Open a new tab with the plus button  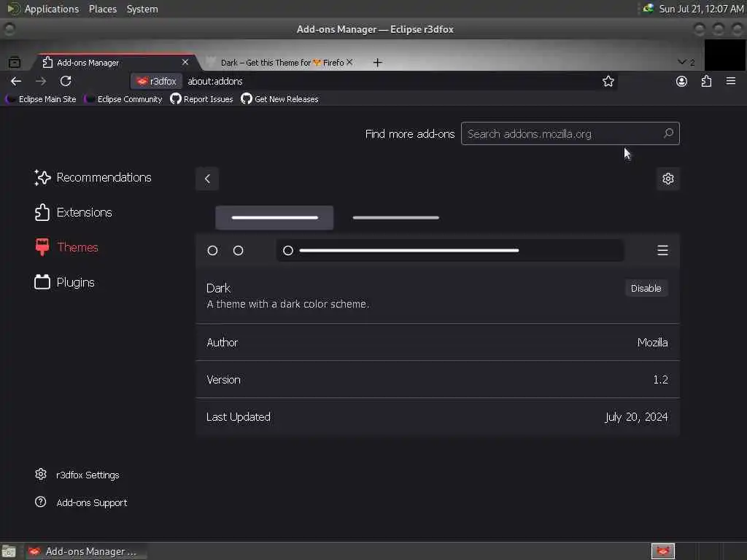click(x=377, y=63)
